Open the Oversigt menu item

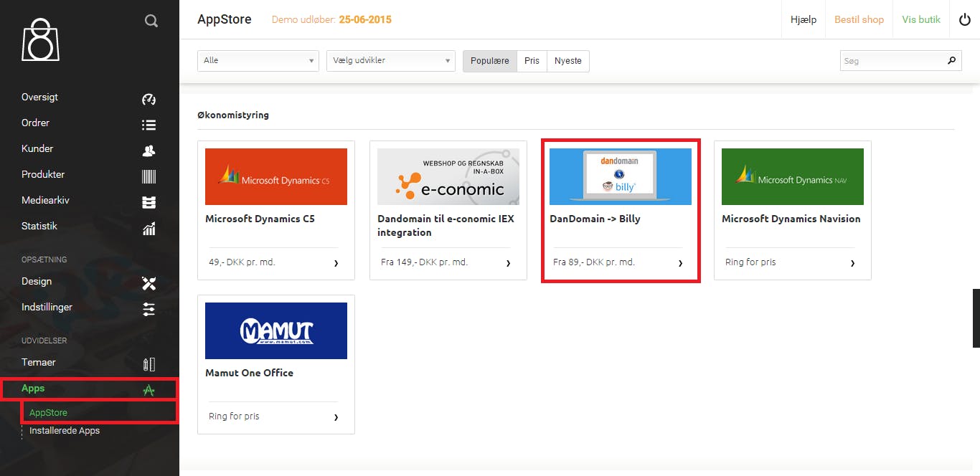tap(40, 97)
